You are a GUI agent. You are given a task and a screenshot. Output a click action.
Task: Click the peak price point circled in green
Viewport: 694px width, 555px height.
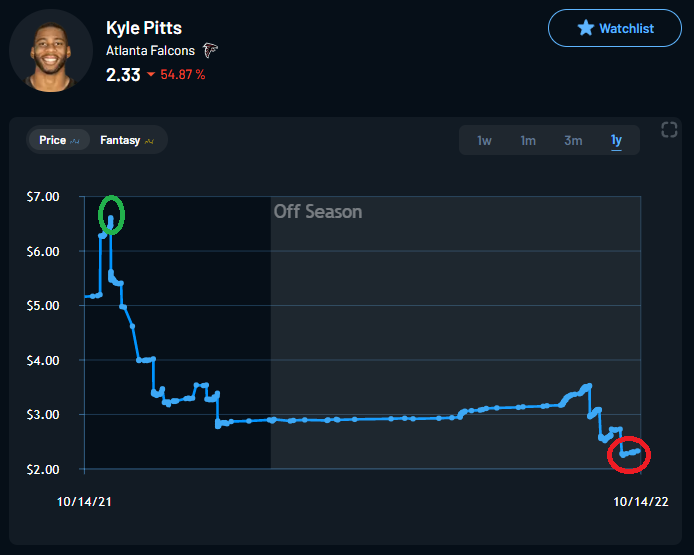coord(111,215)
